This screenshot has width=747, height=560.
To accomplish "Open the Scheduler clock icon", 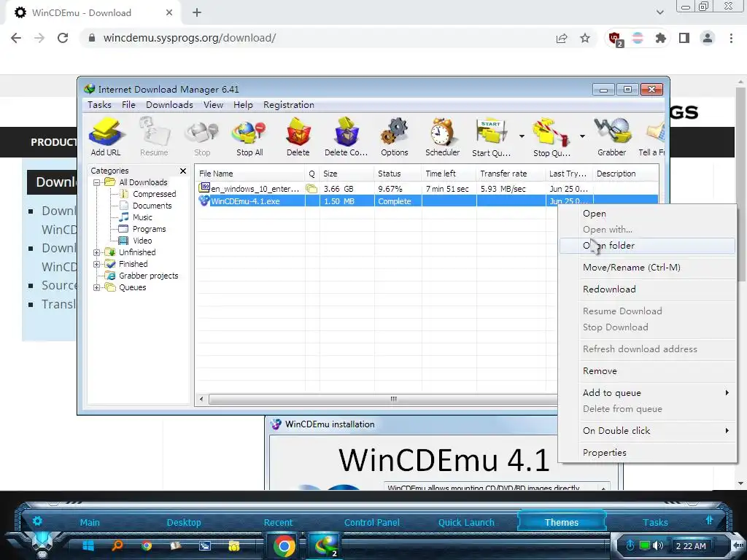I will (x=443, y=136).
